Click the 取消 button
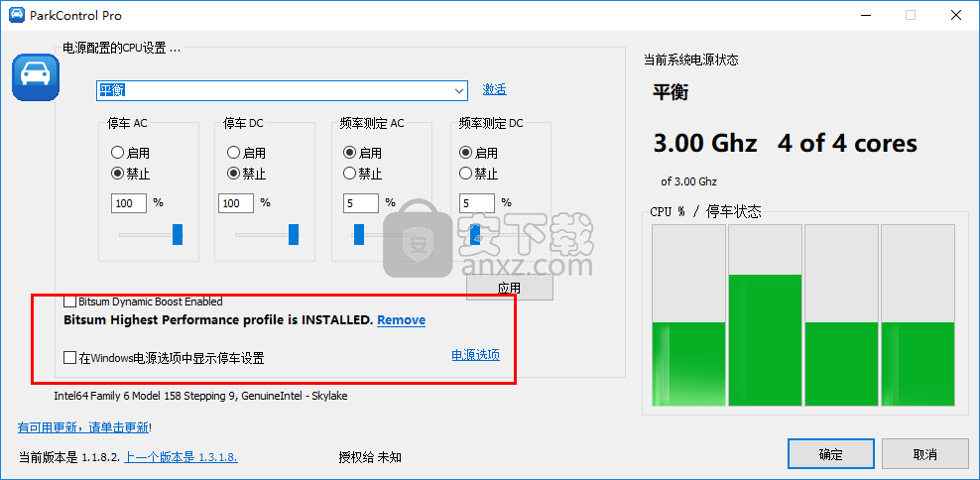980x480 pixels. point(925,454)
